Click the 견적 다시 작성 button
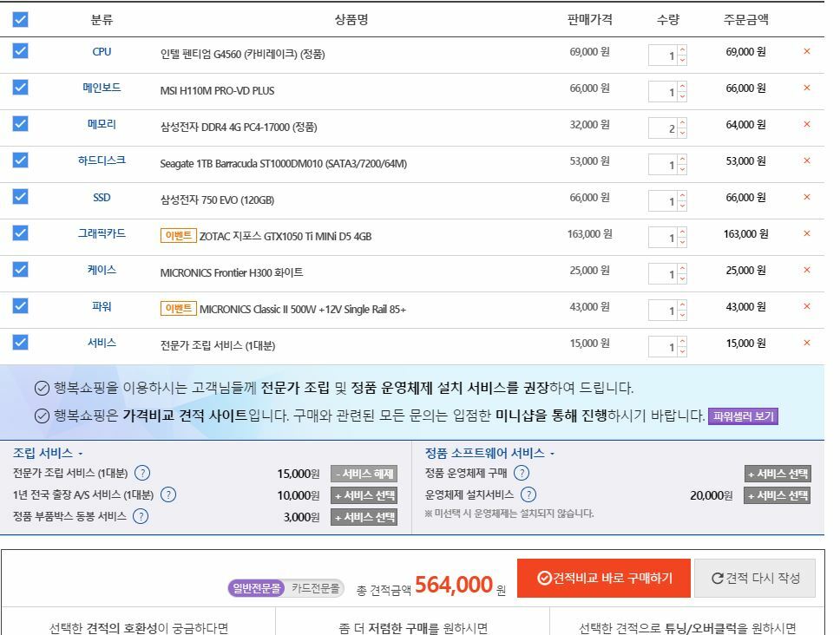840x635 pixels. 755,579
